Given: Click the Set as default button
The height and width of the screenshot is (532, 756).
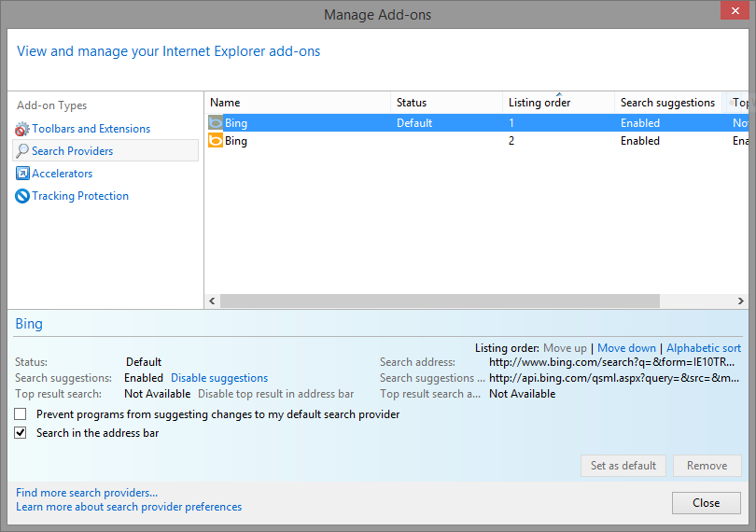Looking at the screenshot, I should 623,466.
